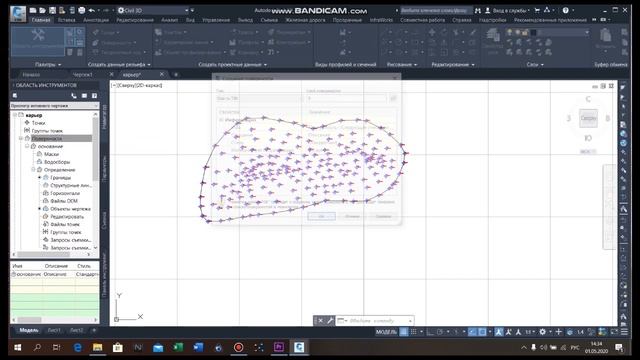This screenshot has height=360, width=640.
Task: Click the Print icon in quick access toolbar
Action: pos(82,10)
